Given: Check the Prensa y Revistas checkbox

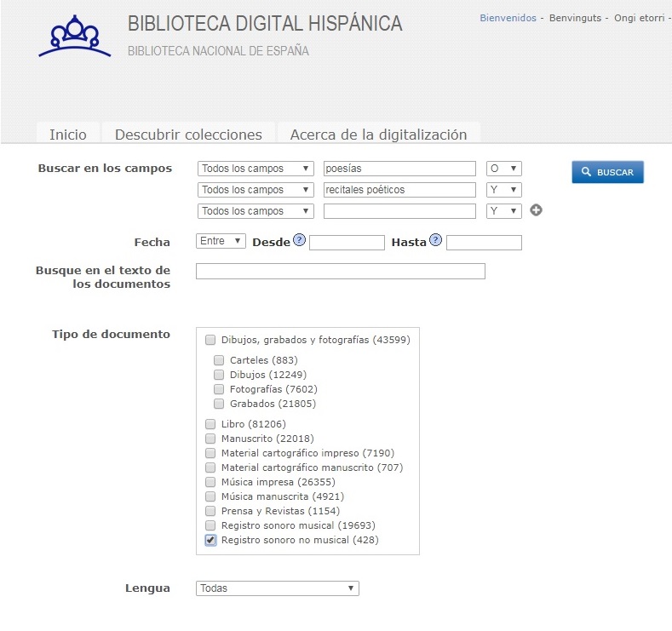Looking at the screenshot, I should point(210,511).
